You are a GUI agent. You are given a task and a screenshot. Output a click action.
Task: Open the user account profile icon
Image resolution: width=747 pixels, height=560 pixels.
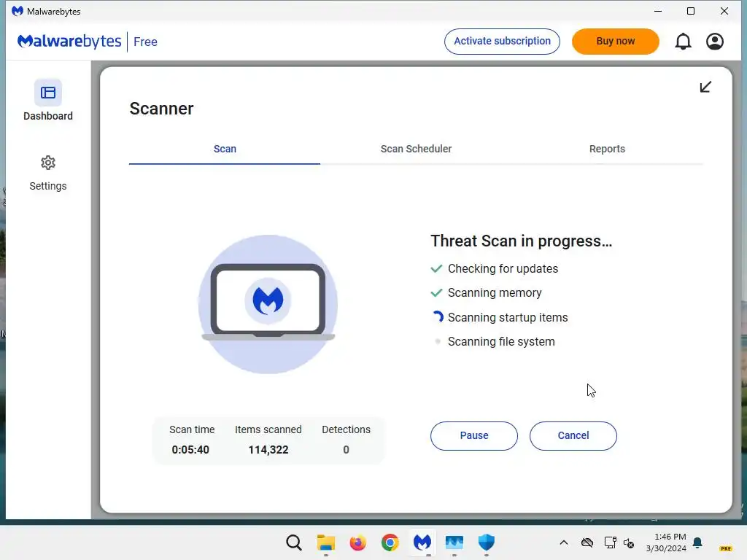pyautogui.click(x=715, y=42)
